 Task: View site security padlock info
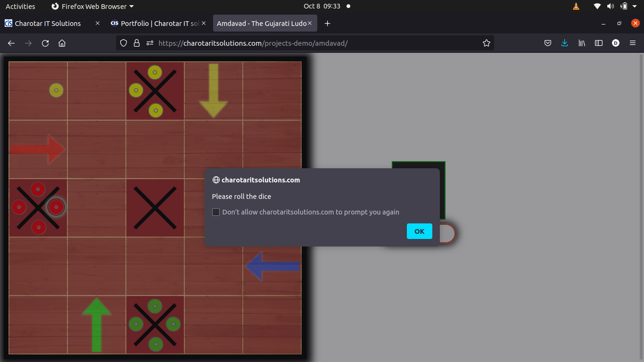coord(137,43)
